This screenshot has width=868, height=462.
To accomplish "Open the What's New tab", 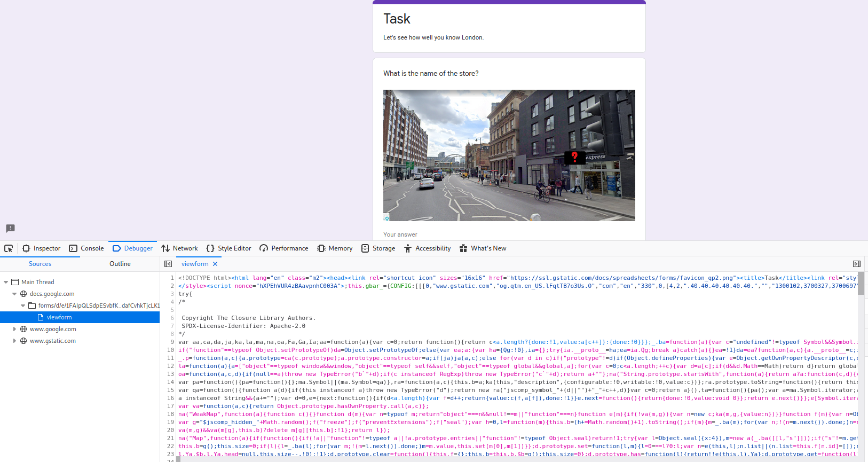I will [x=483, y=248].
